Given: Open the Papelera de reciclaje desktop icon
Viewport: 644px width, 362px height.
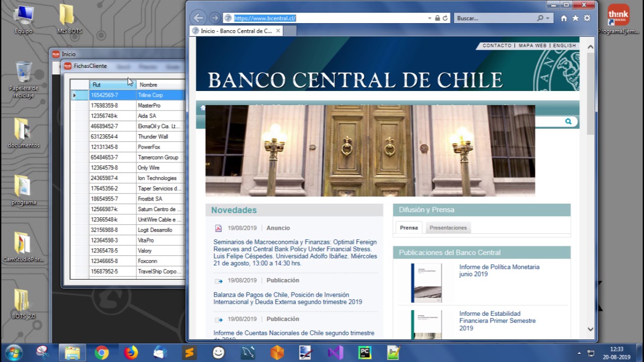Looking at the screenshot, I should 24,80.
